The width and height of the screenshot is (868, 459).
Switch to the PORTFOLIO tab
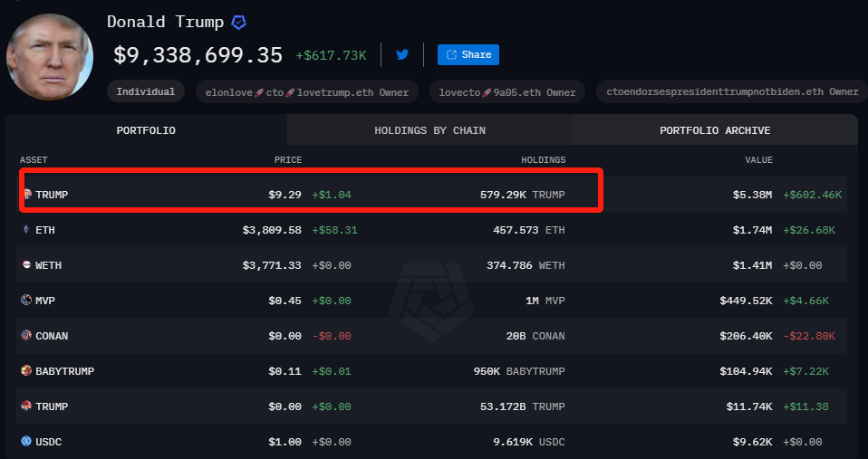[146, 130]
